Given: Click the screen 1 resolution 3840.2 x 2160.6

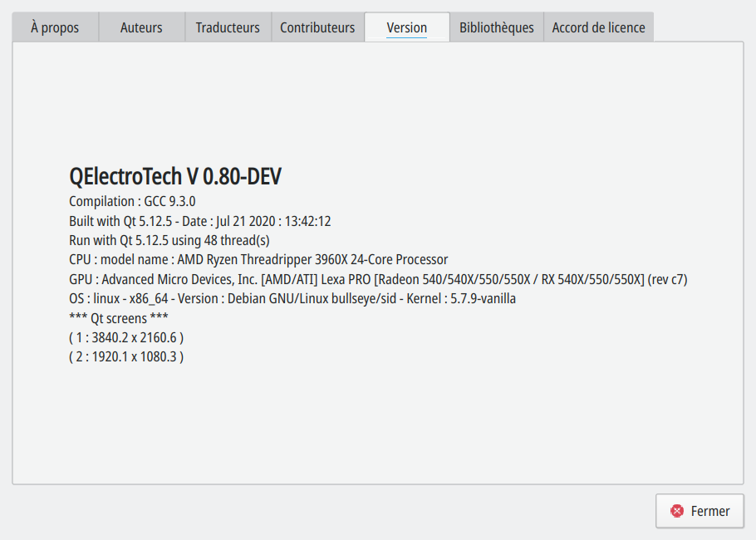Looking at the screenshot, I should point(126,337).
